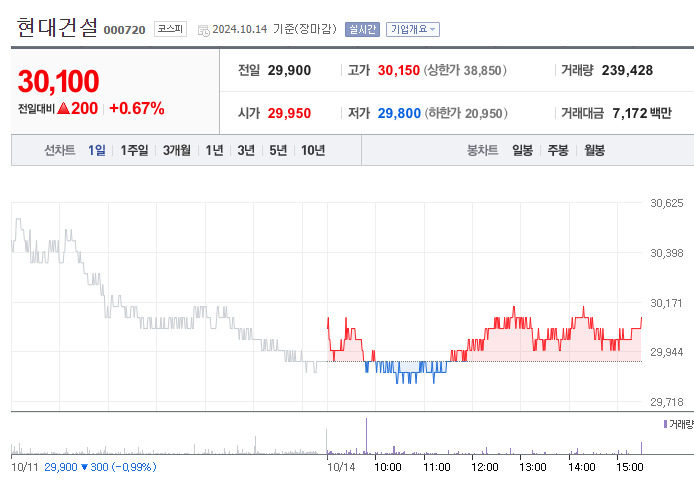Click the 2024.10.14 기준(장마감) date text
Screen dimensions: 694x485
274,29
